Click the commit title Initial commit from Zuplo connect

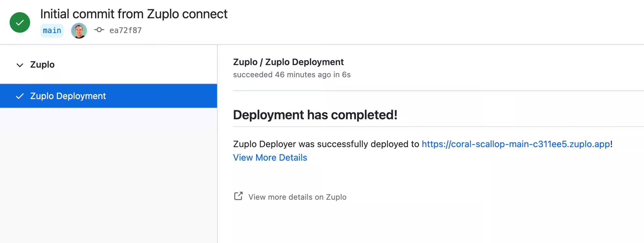(134, 14)
